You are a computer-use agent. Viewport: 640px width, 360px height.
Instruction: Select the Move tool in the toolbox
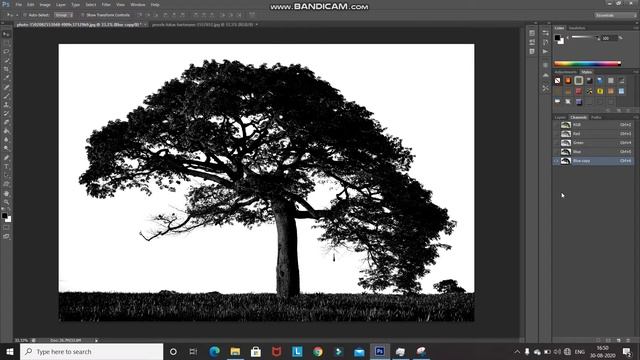[6, 34]
